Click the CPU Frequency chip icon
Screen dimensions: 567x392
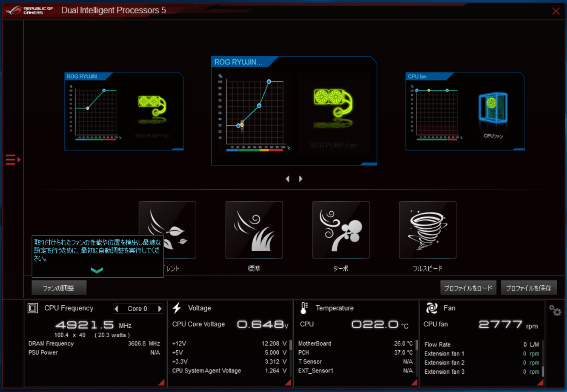[33, 308]
